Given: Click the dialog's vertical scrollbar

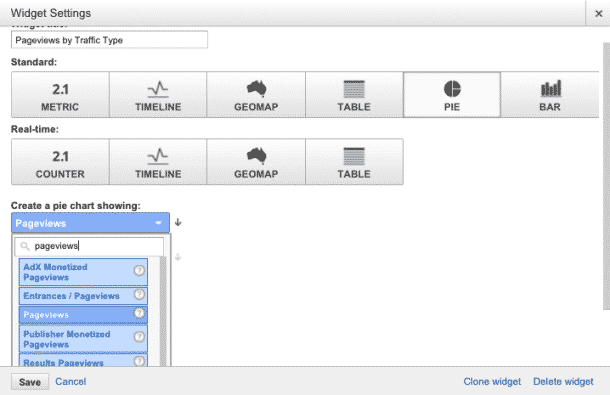Looking at the screenshot, I should (x=606, y=176).
